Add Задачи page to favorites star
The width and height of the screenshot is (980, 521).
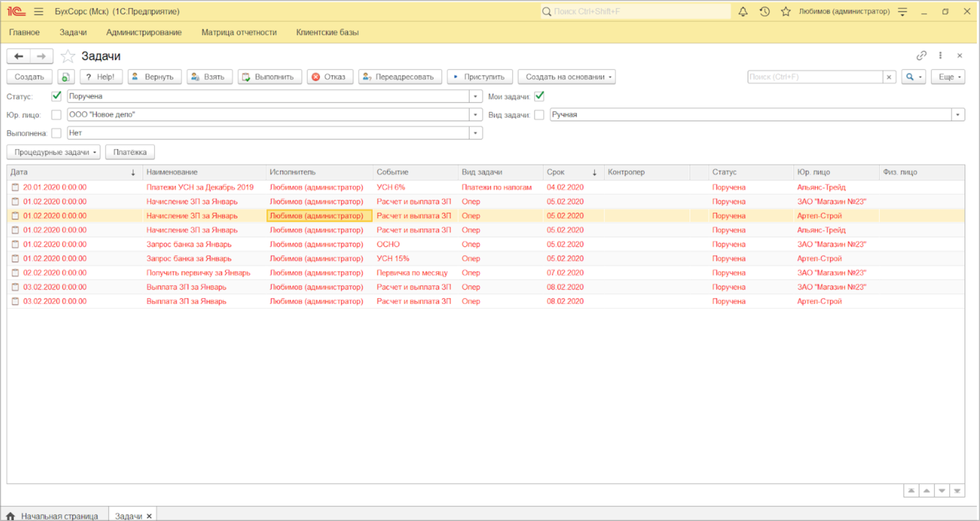coord(68,56)
